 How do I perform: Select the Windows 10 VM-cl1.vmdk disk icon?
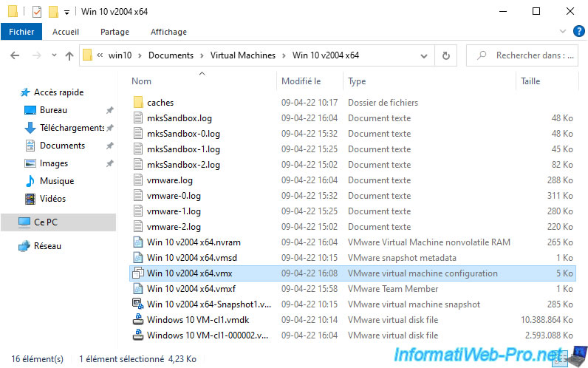(x=138, y=320)
